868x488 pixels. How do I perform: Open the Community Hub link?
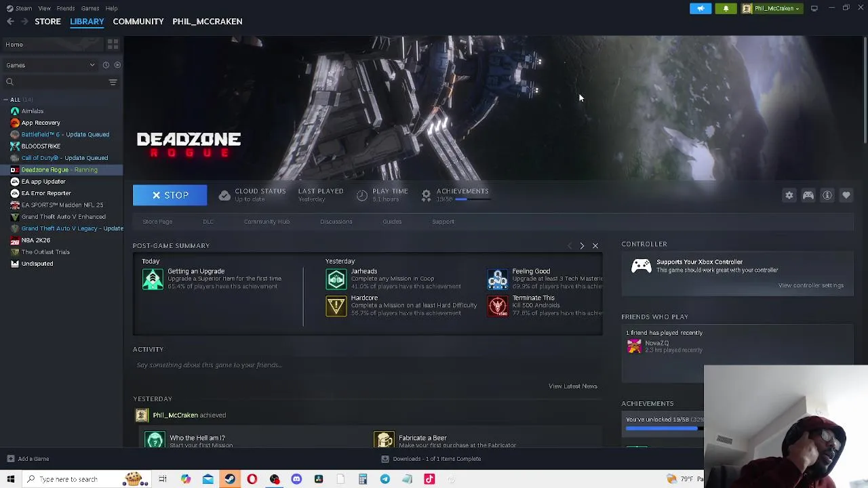click(267, 222)
